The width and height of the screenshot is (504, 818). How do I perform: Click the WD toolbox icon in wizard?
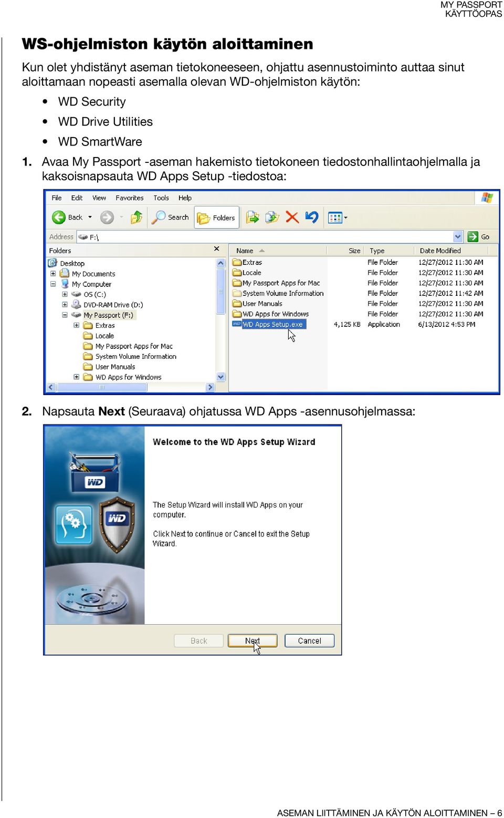point(94,471)
